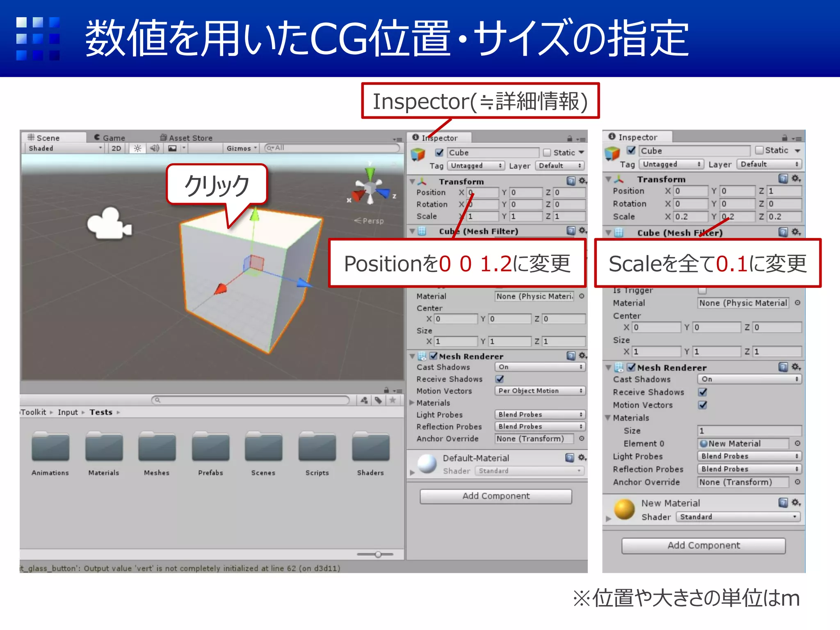This screenshot has width=840, height=630.
Task: Click Position Z field in right Inspector
Action: [784, 191]
